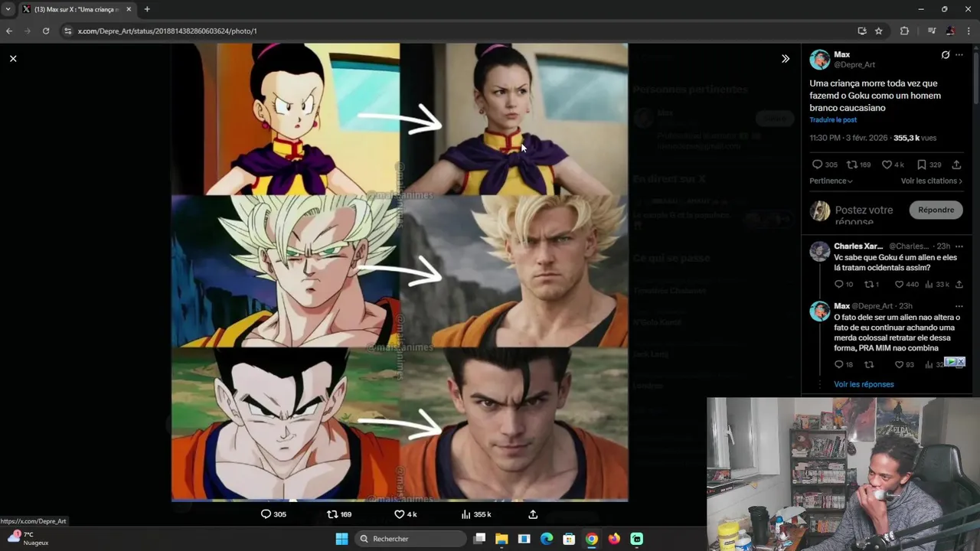
Task: Open Firefox from taskbar
Action: (614, 539)
